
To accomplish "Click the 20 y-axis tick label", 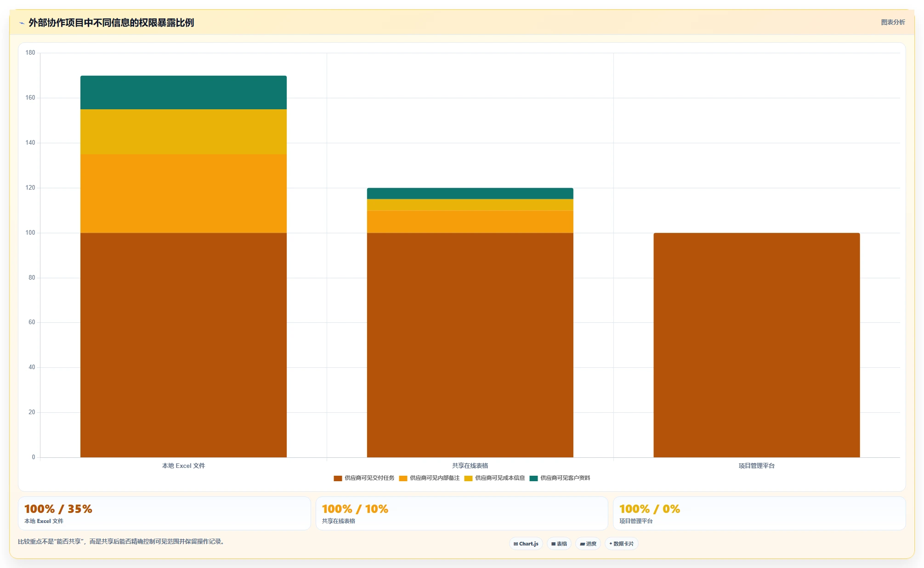I will pyautogui.click(x=32, y=412).
